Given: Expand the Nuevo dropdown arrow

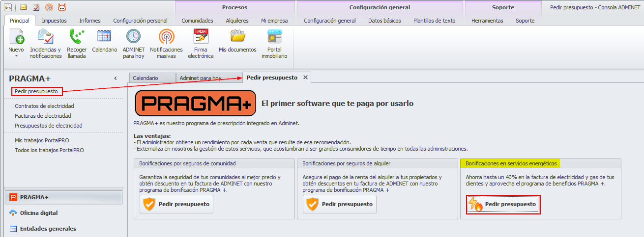Looking at the screenshot, I should tap(16, 56).
